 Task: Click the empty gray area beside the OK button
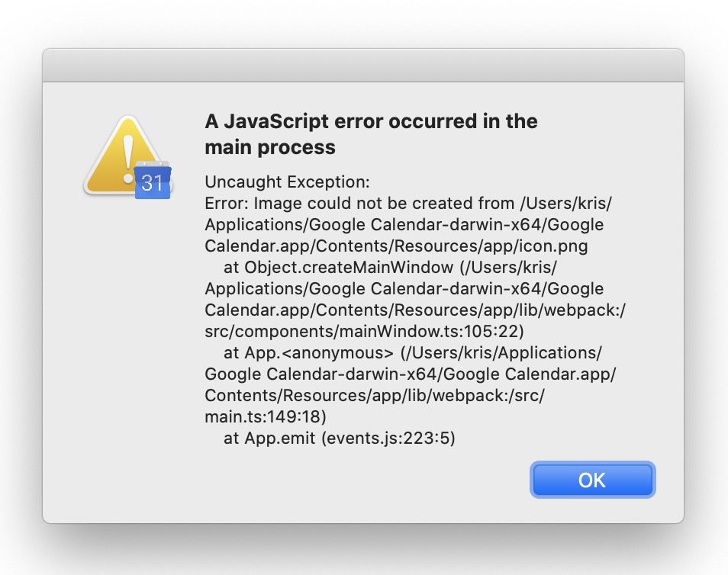343,480
